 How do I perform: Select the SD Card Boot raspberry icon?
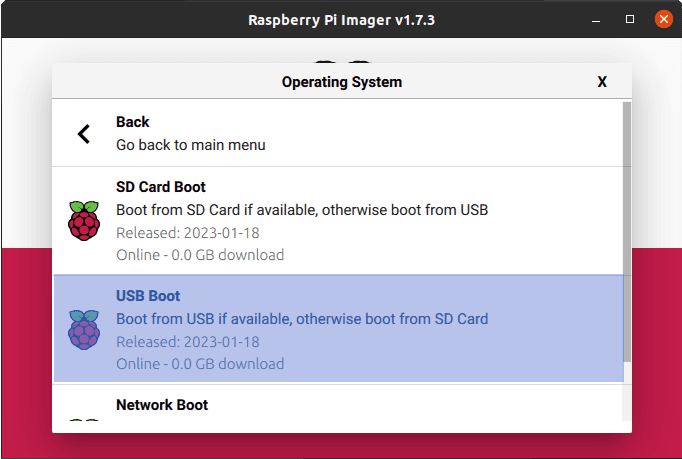click(84, 220)
